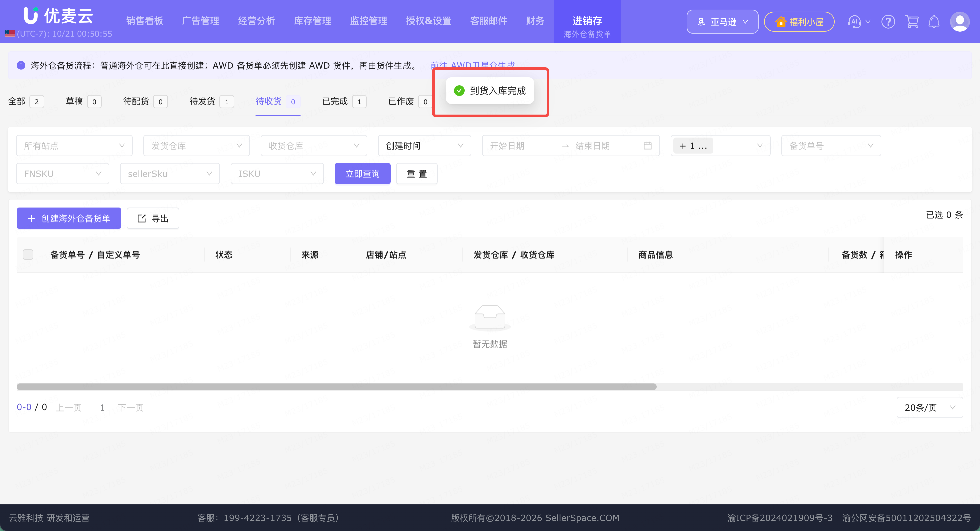This screenshot has width=980, height=531.
Task: Open the notifications bell icon
Action: coord(934,22)
